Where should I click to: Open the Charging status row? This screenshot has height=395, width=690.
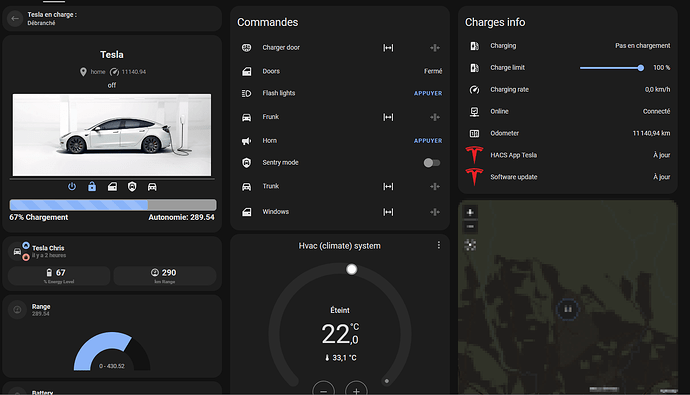[x=568, y=46]
